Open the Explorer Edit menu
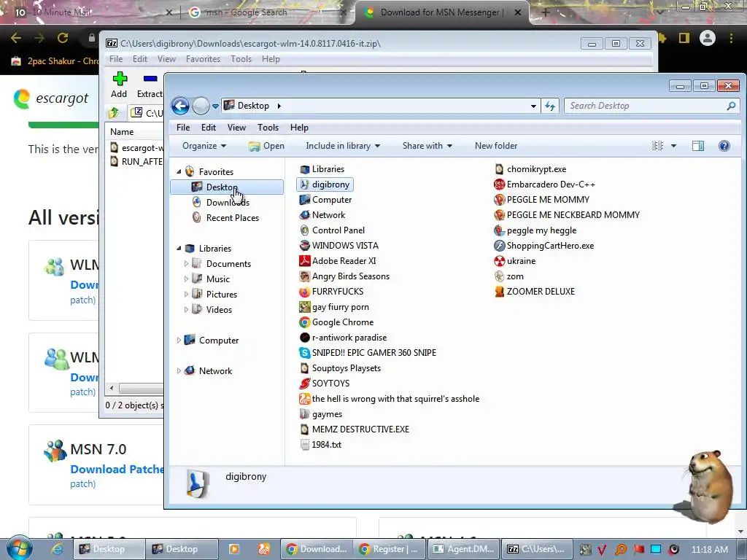The height and width of the screenshot is (560, 747). click(x=208, y=128)
